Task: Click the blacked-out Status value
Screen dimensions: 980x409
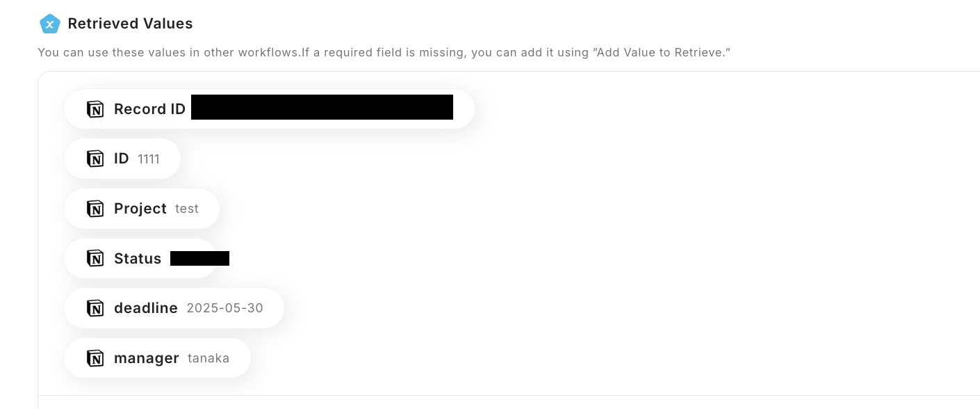Action: click(x=199, y=259)
